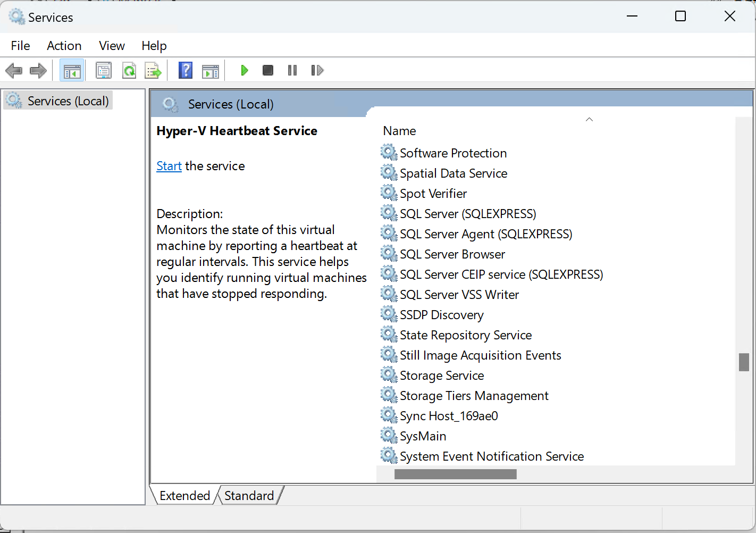Image resolution: width=756 pixels, height=533 pixels.
Task: Toggle Show/Hide Console Tree icon
Action: pos(72,70)
